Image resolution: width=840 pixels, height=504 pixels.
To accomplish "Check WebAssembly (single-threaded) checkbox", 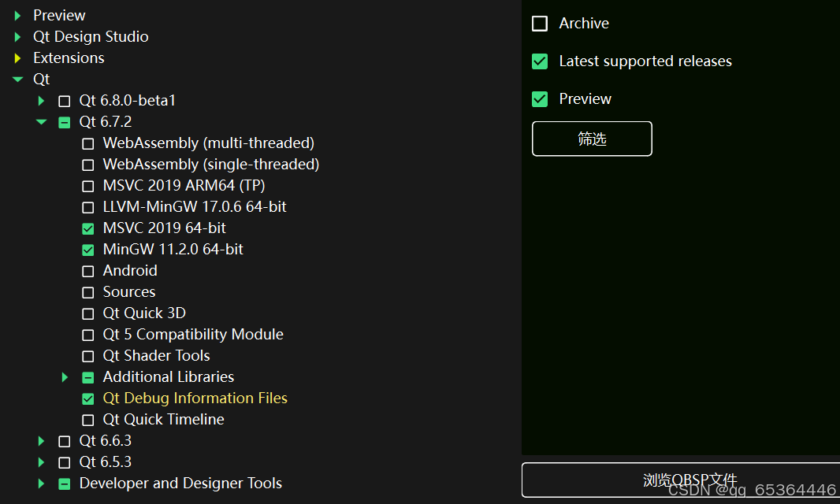I will [x=87, y=165].
